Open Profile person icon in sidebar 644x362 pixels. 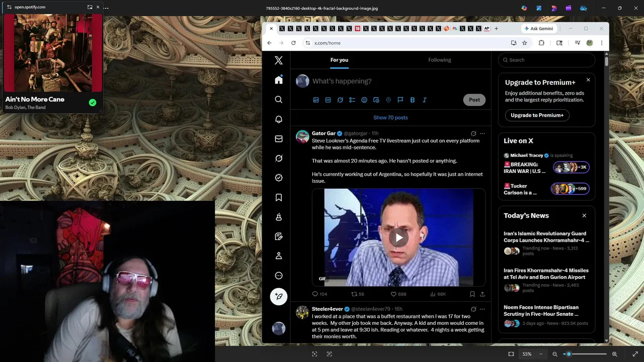pos(279,256)
